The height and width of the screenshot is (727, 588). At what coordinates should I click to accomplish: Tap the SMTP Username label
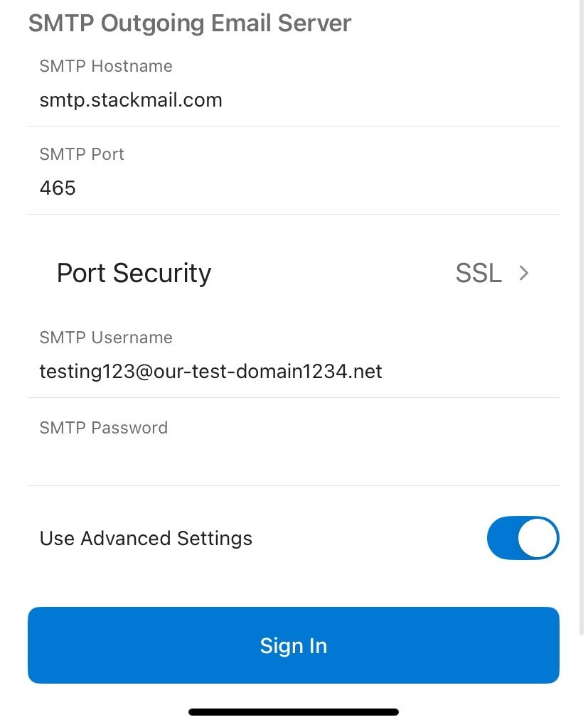pos(106,338)
